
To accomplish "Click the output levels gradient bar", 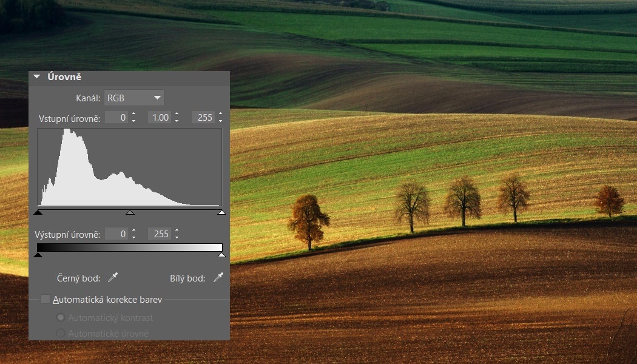I will (x=130, y=248).
